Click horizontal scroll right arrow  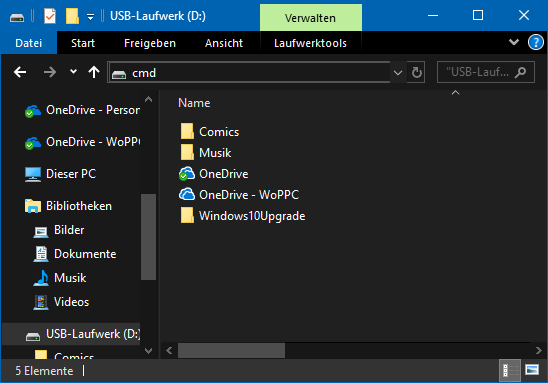pos(539,350)
